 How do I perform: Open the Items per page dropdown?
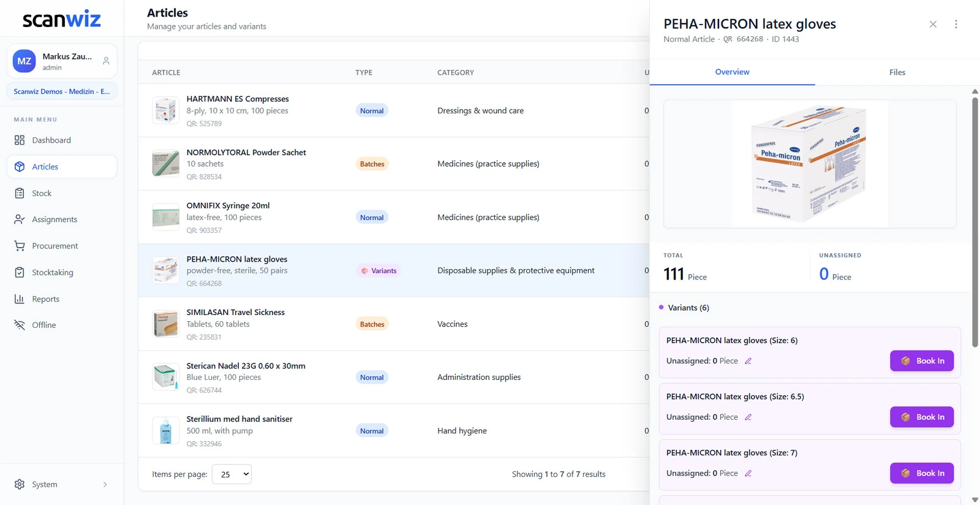(x=232, y=474)
